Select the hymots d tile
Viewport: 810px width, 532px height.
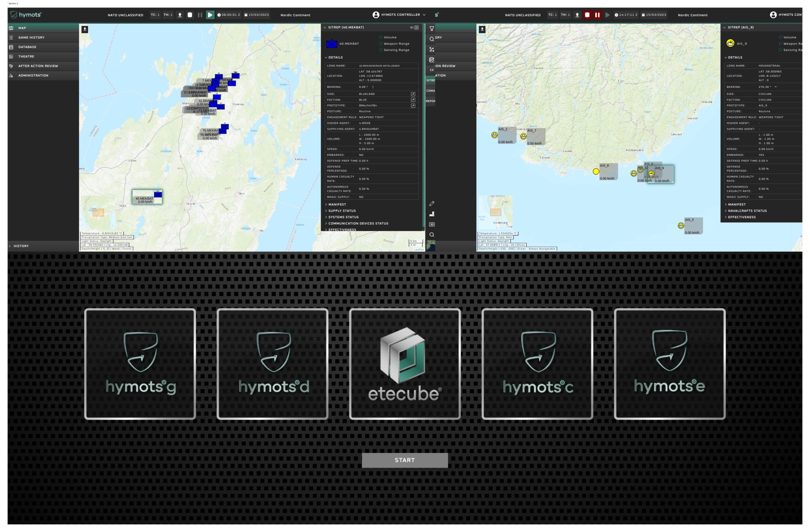[273, 364]
